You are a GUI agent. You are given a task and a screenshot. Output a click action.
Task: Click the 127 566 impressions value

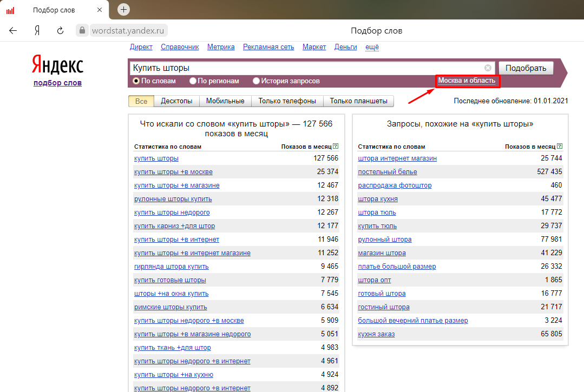tap(326, 158)
